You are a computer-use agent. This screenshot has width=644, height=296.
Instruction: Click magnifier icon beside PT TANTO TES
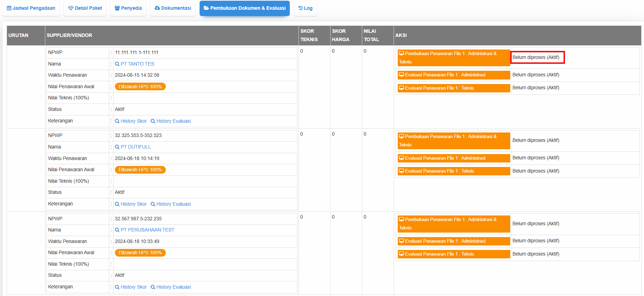coord(117,64)
